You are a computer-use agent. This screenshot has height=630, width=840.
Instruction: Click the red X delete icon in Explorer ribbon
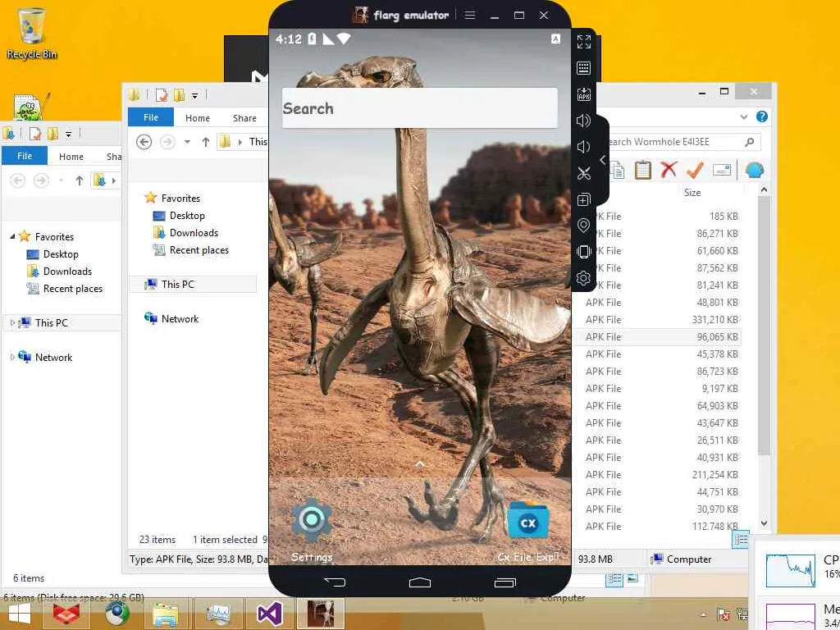click(x=669, y=170)
